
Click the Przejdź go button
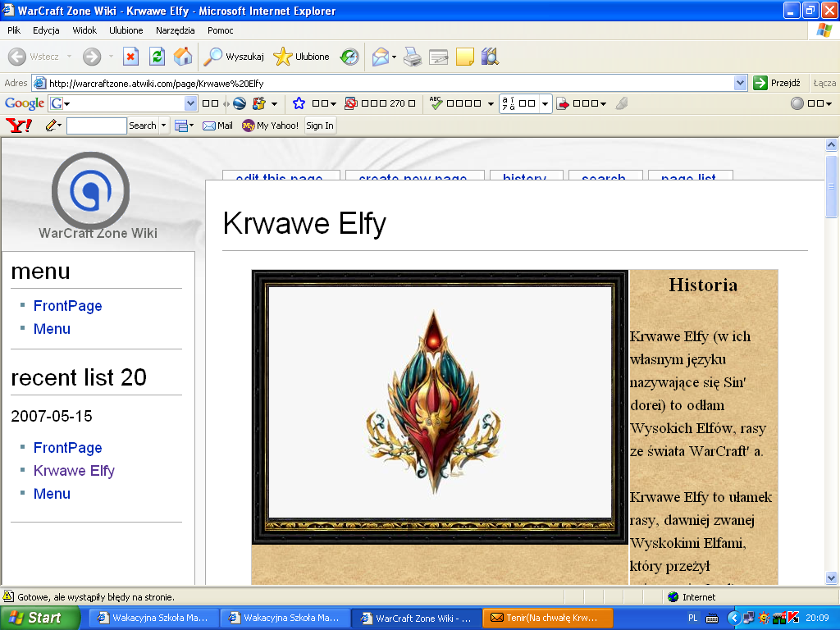click(x=777, y=83)
